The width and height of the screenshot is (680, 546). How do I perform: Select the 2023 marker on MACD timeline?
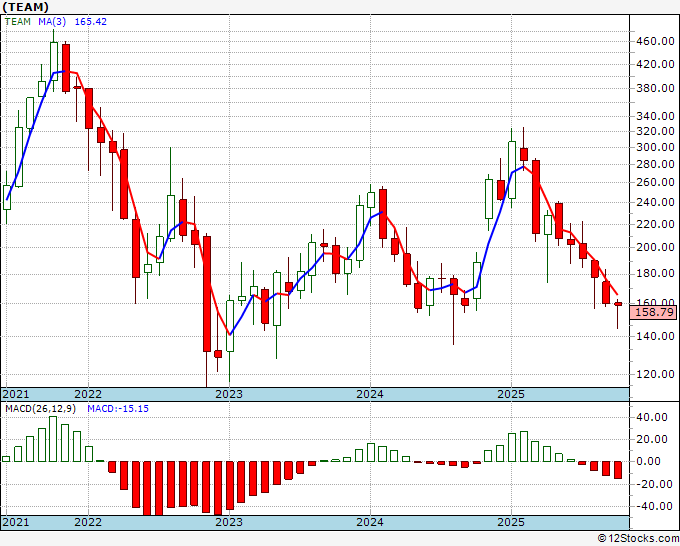point(229,522)
